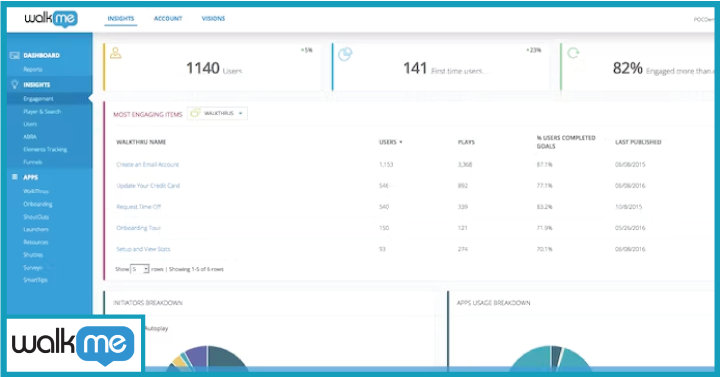Click the Most Engaging Items heading
720x377 pixels.
pyautogui.click(x=148, y=114)
